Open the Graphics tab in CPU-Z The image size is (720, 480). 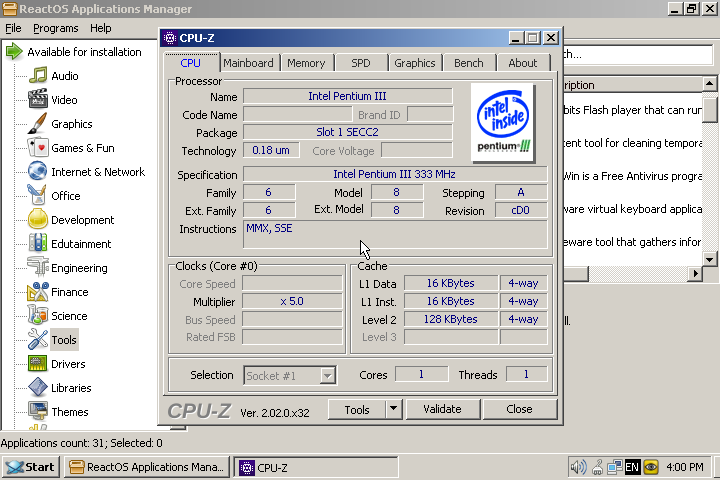point(415,63)
